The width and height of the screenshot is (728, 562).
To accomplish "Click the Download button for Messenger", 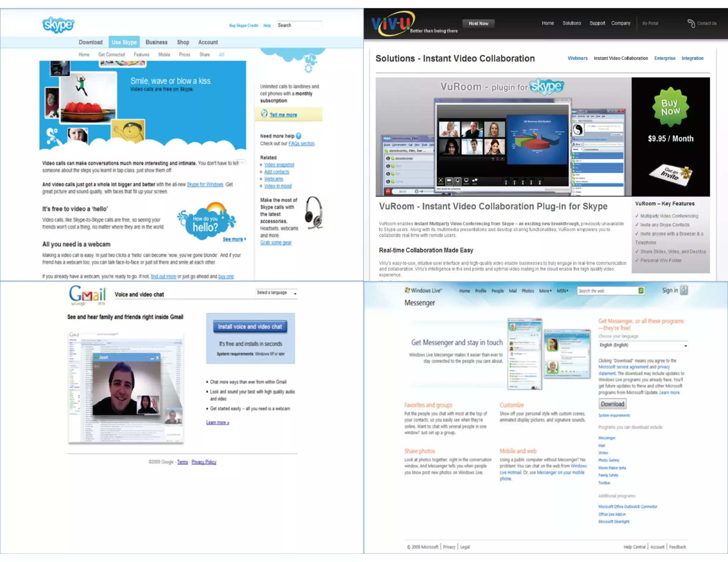I will tap(612, 404).
